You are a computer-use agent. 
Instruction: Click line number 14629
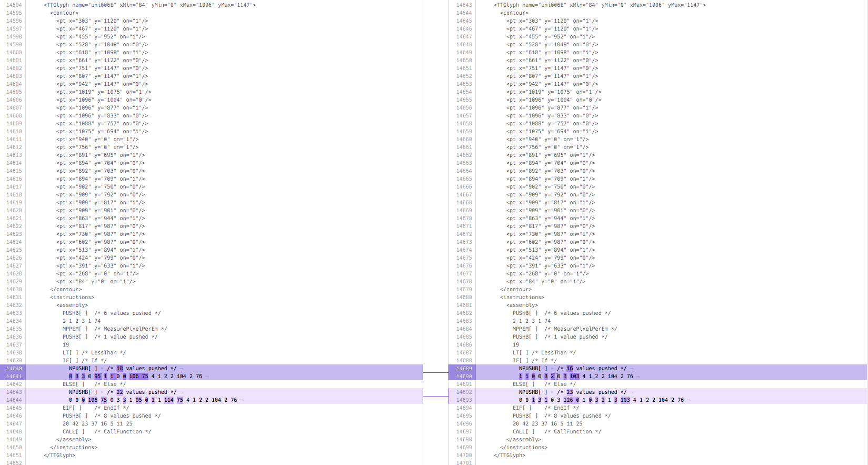[x=14, y=282]
